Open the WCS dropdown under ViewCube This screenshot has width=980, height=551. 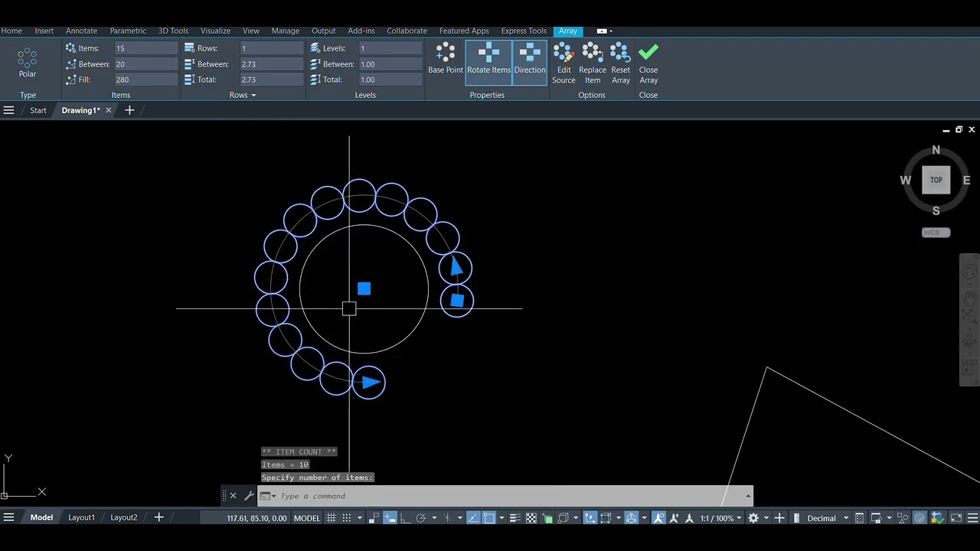tap(936, 233)
